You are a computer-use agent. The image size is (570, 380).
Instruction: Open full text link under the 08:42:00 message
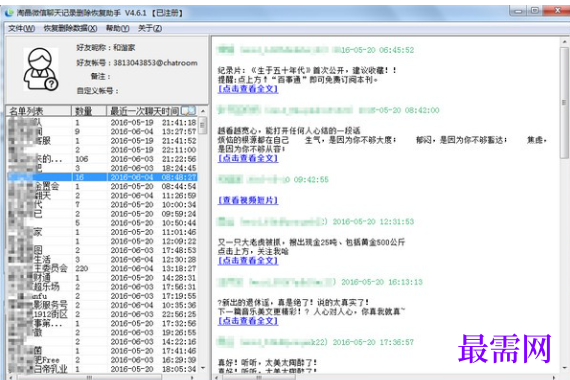pos(248,158)
